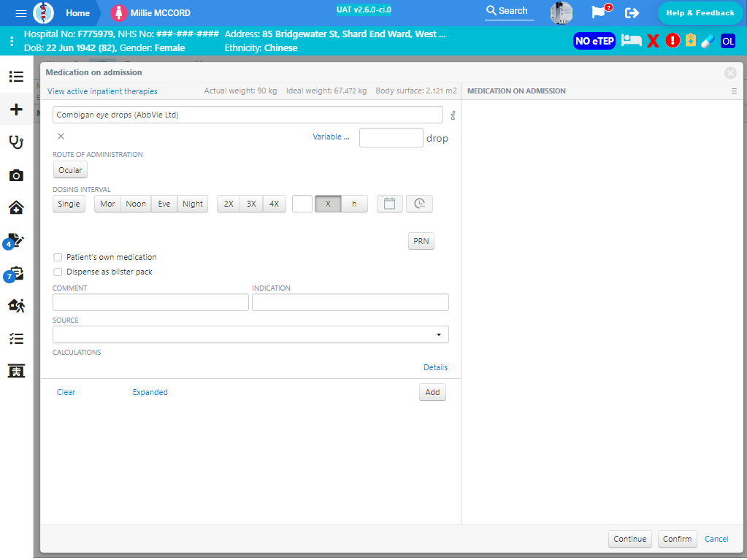This screenshot has height=560, width=747.
Task: Click the Comment input field
Action: [150, 302]
